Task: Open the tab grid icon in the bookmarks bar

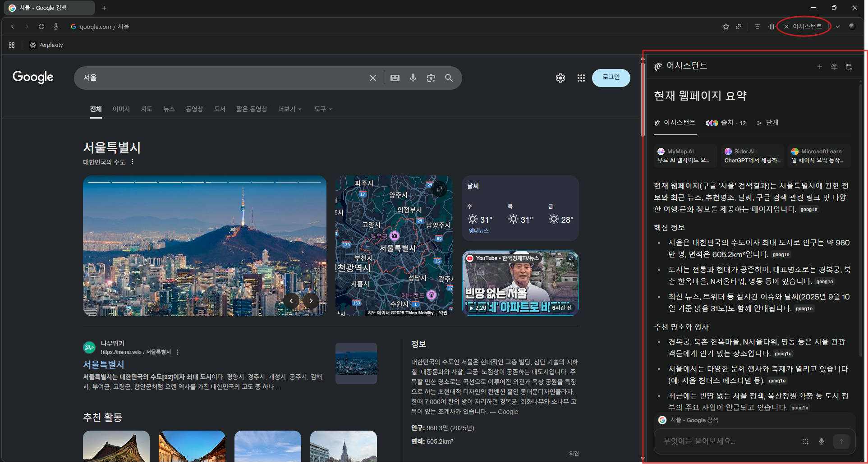Action: [12, 45]
